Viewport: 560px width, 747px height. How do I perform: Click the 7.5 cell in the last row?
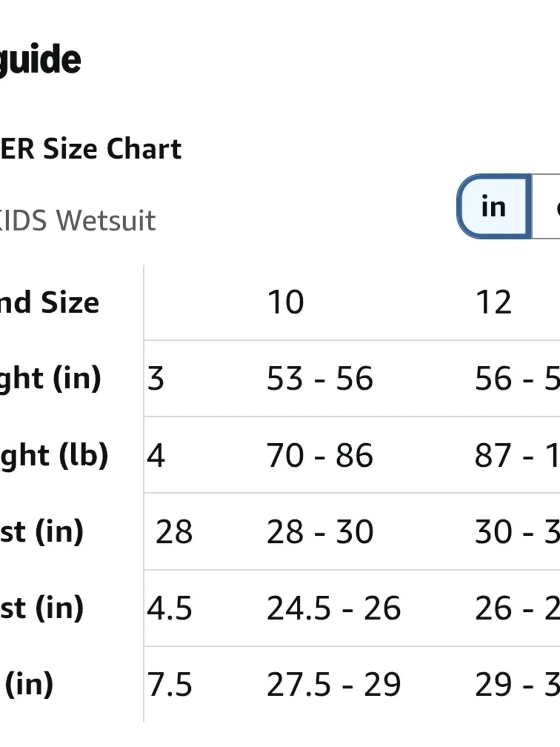pyautogui.click(x=170, y=685)
